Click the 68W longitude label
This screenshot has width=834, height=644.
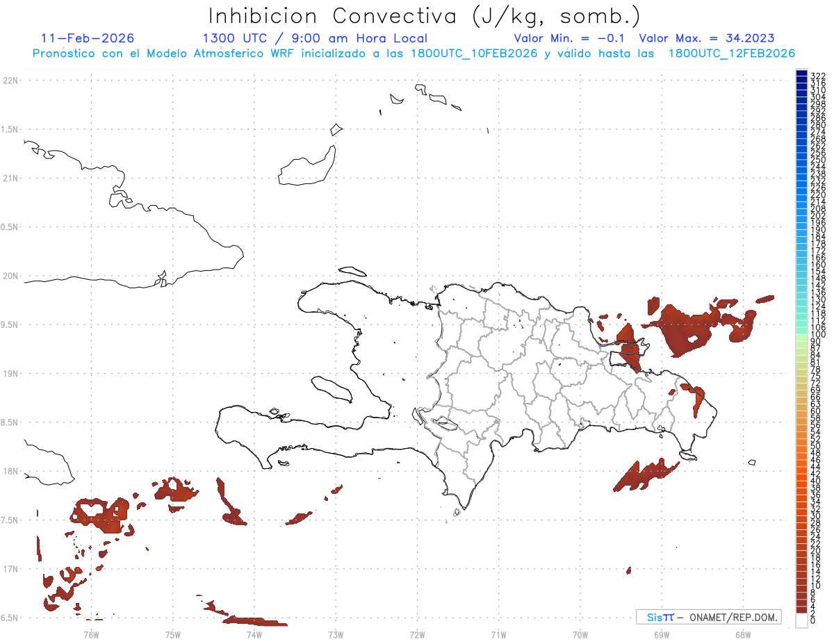pyautogui.click(x=743, y=634)
